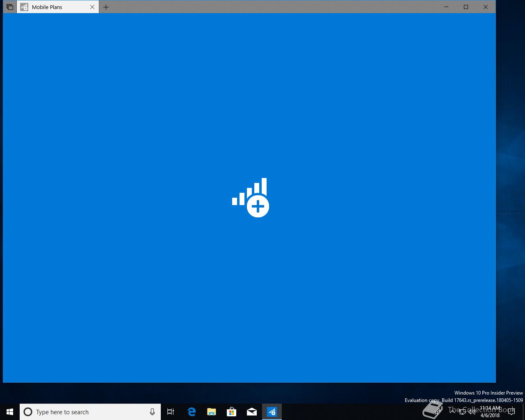Open the Windows Start menu

point(10,412)
